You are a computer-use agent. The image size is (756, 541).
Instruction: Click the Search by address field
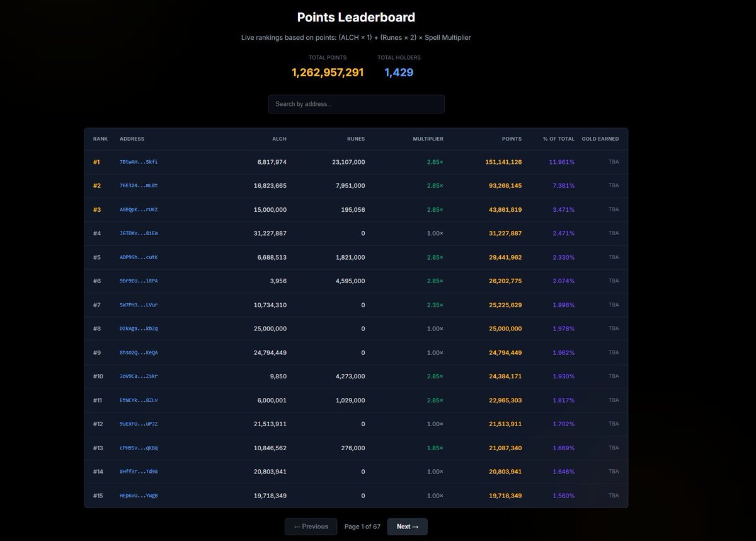pos(356,104)
